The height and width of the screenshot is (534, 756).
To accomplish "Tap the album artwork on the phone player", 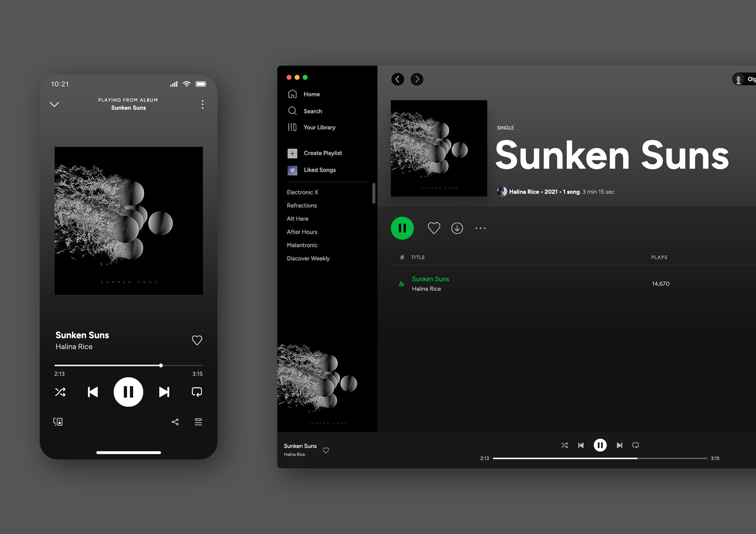I will point(129,221).
